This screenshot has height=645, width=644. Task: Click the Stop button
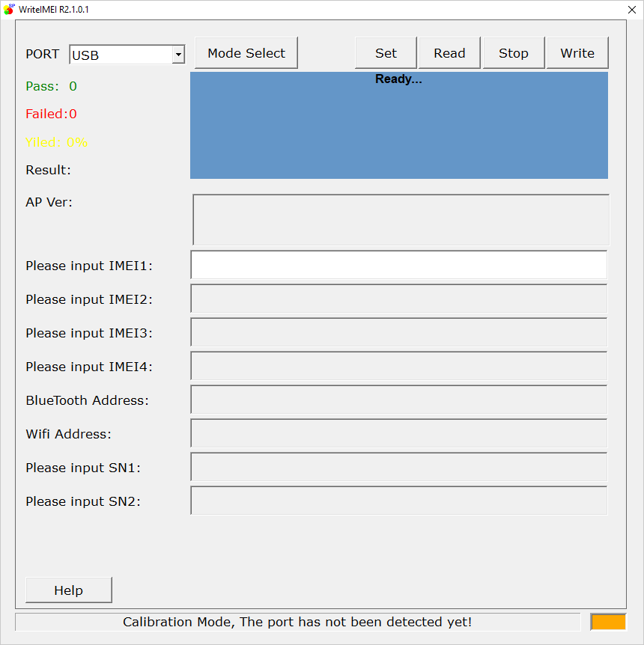pos(514,52)
